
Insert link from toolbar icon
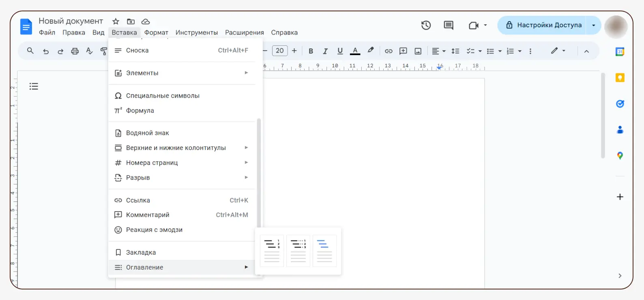389,51
